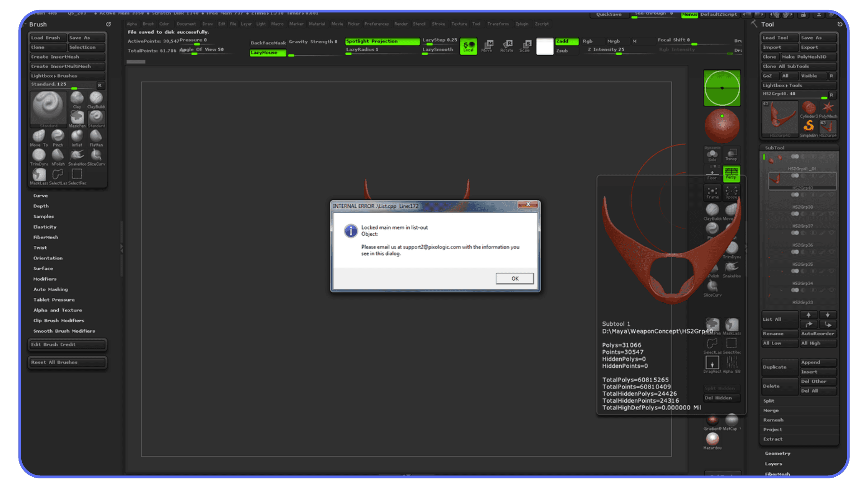
Task: Open the large Standard brush thumbnail
Action: (x=48, y=109)
